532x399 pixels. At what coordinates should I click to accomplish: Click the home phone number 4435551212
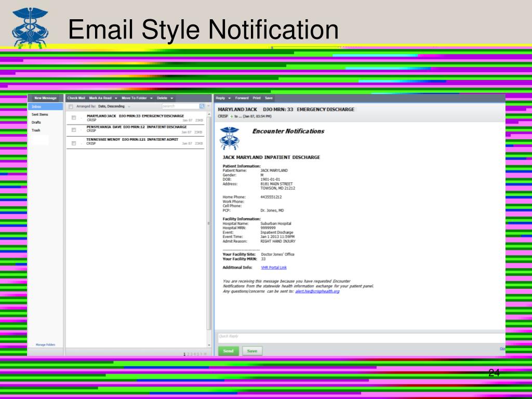(271, 197)
